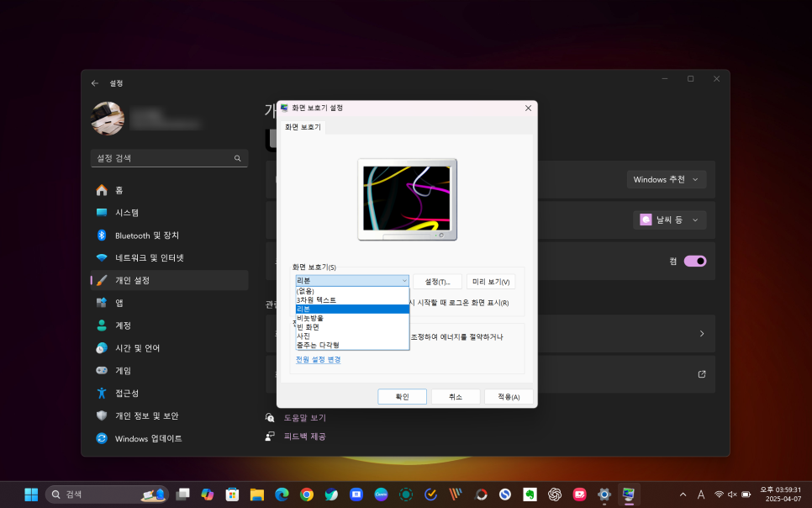Viewport: 812px width, 508px height.
Task: Click the Settings back arrow
Action: (x=95, y=83)
